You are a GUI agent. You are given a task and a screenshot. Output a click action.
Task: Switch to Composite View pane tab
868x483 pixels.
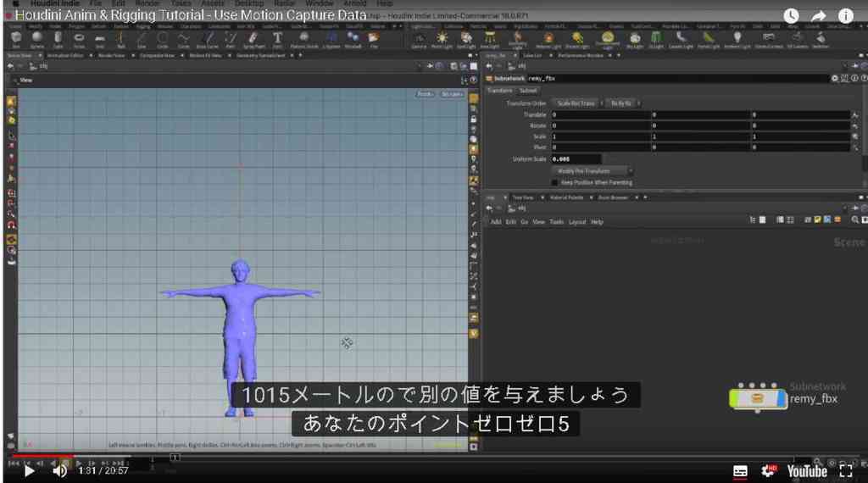pos(157,55)
